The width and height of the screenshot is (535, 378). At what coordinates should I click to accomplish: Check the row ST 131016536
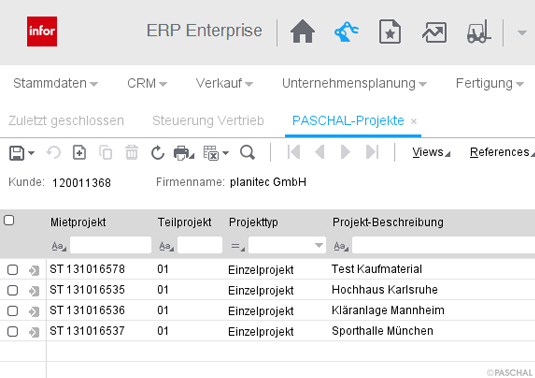pos(13,311)
